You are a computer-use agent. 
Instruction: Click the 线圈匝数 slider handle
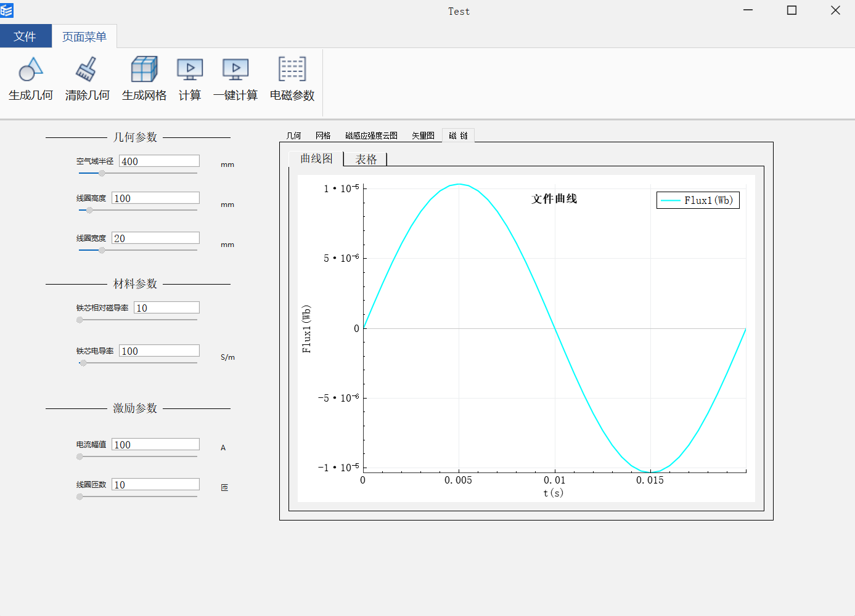(80, 496)
